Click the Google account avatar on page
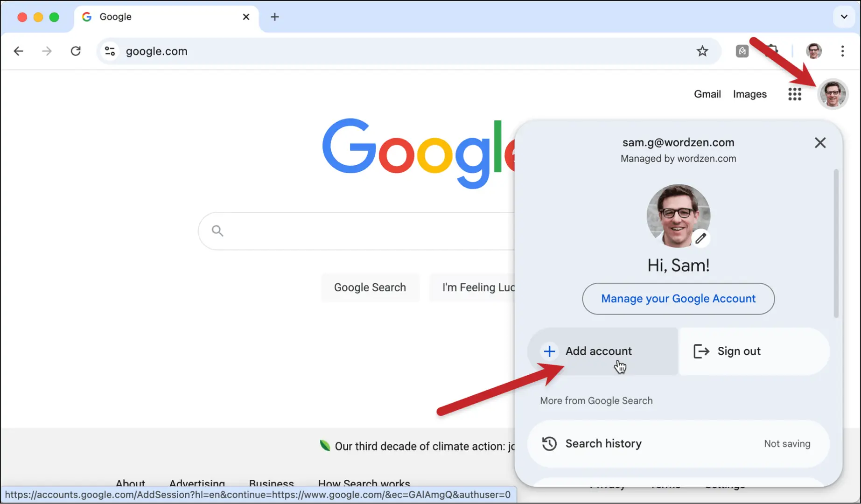This screenshot has height=504, width=861. click(833, 94)
